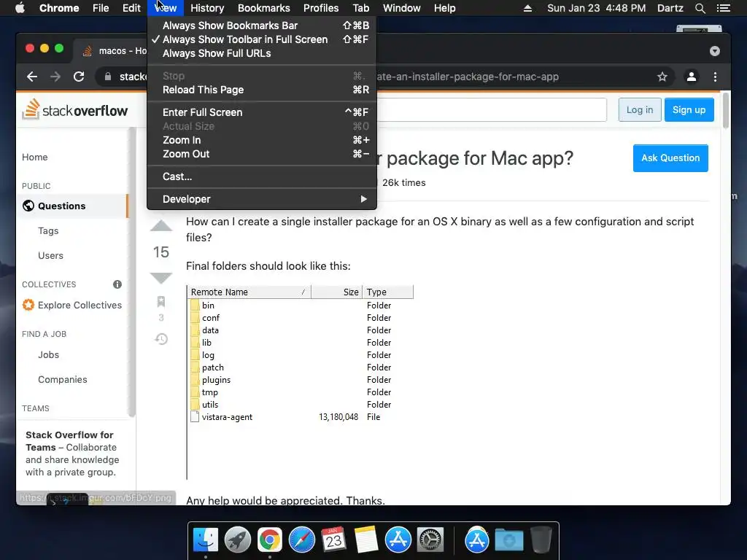Open Calendar from the Dock

[333, 540]
